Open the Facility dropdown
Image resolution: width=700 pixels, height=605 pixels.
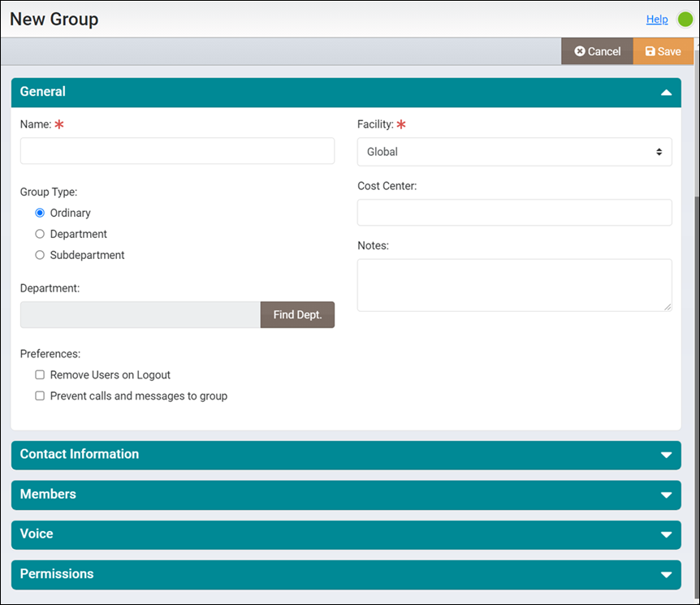pyautogui.click(x=514, y=151)
